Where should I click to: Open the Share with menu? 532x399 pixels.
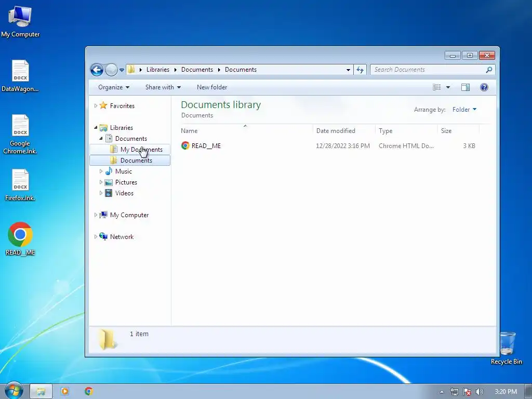point(163,87)
